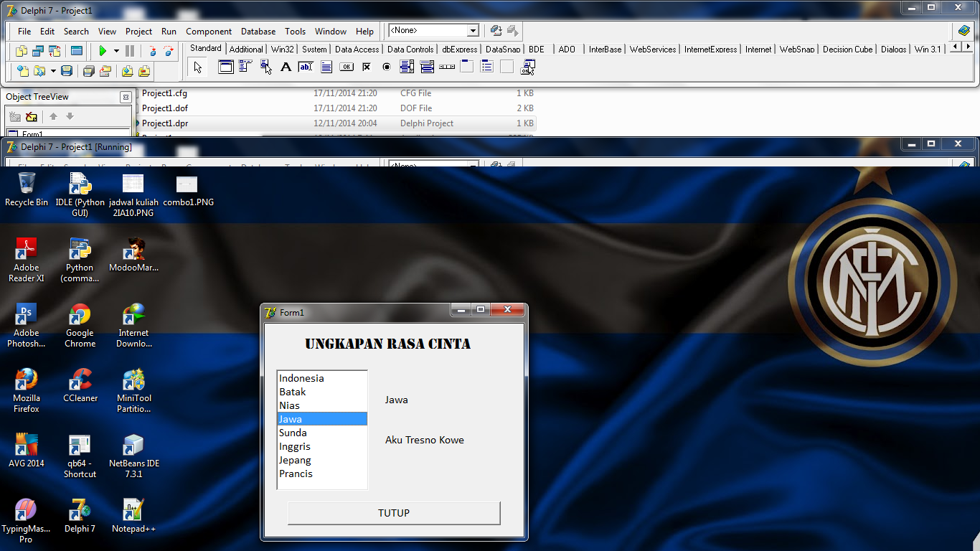Click the Project1.dpr file row
The image size is (980, 551).
click(x=337, y=123)
